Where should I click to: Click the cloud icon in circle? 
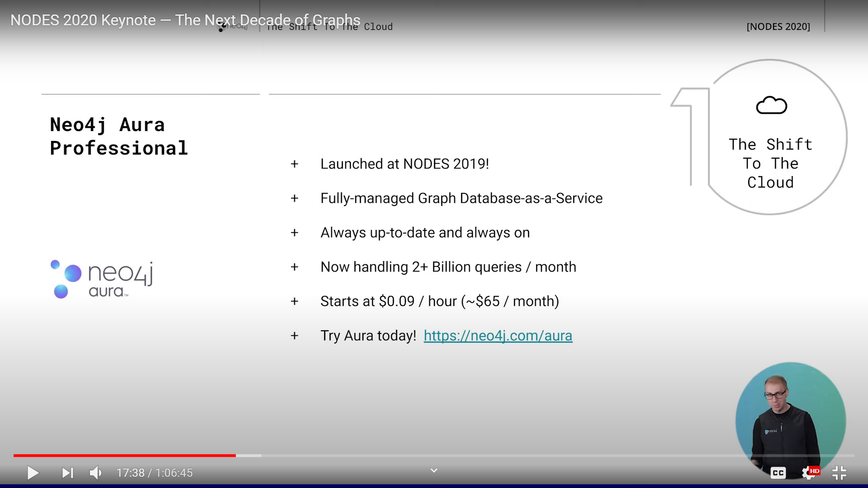click(x=771, y=105)
